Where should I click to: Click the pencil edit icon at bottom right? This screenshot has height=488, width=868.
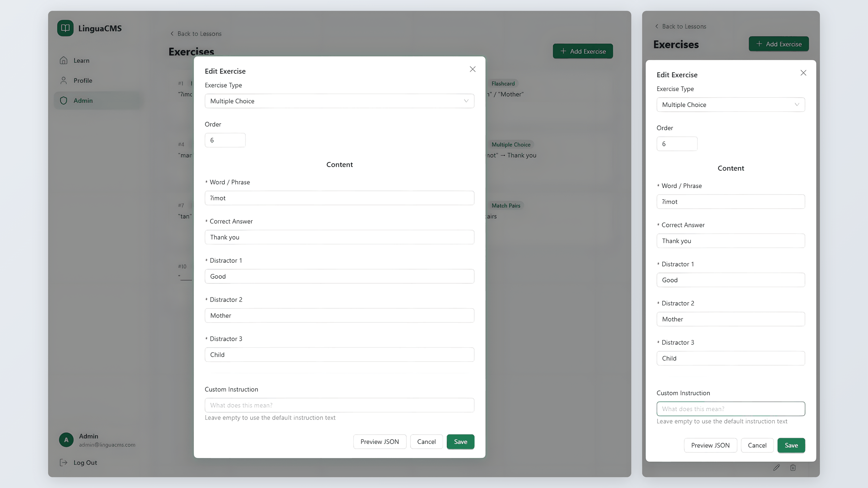[776, 467]
